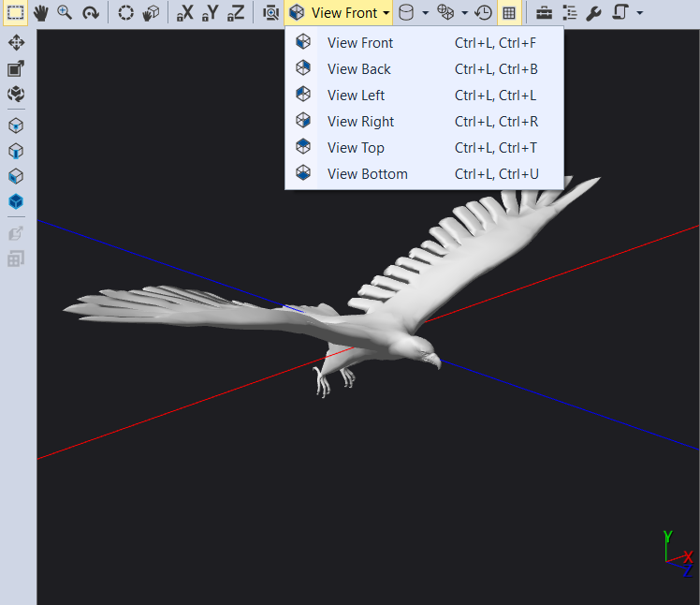Viewport: 700px width, 605px height.
Task: Select the Pan hand tool
Action: 40,13
